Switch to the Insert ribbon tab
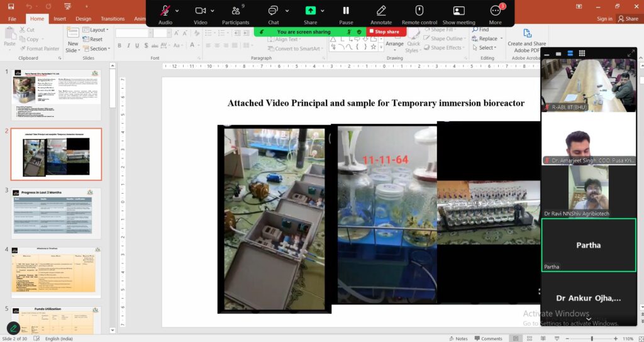Image resolution: width=644 pixels, height=342 pixels. [x=60, y=19]
